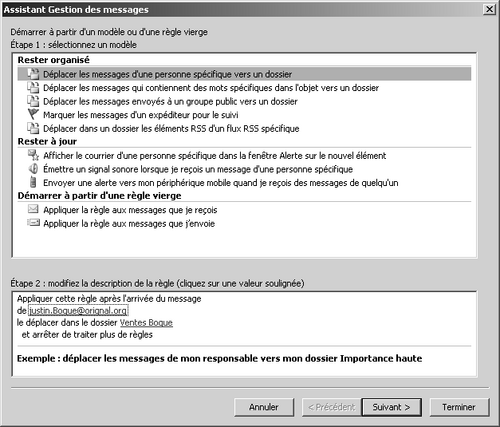Click the Terminer button
The width and height of the screenshot is (500, 427).
(459, 407)
